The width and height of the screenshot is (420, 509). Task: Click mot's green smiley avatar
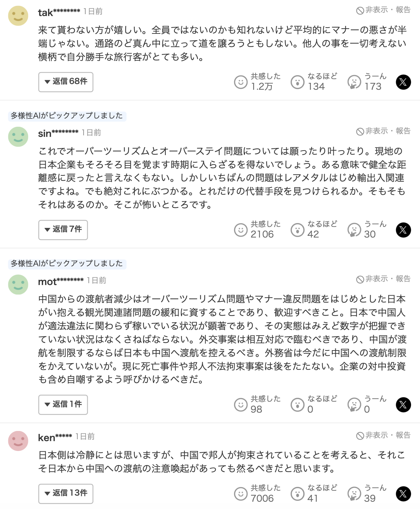pos(18,285)
